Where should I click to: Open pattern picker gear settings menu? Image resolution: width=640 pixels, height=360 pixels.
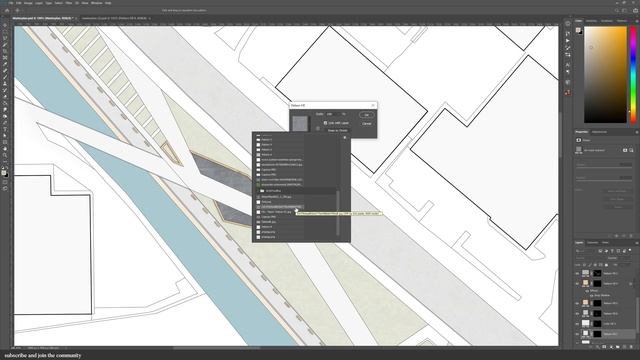(x=345, y=138)
